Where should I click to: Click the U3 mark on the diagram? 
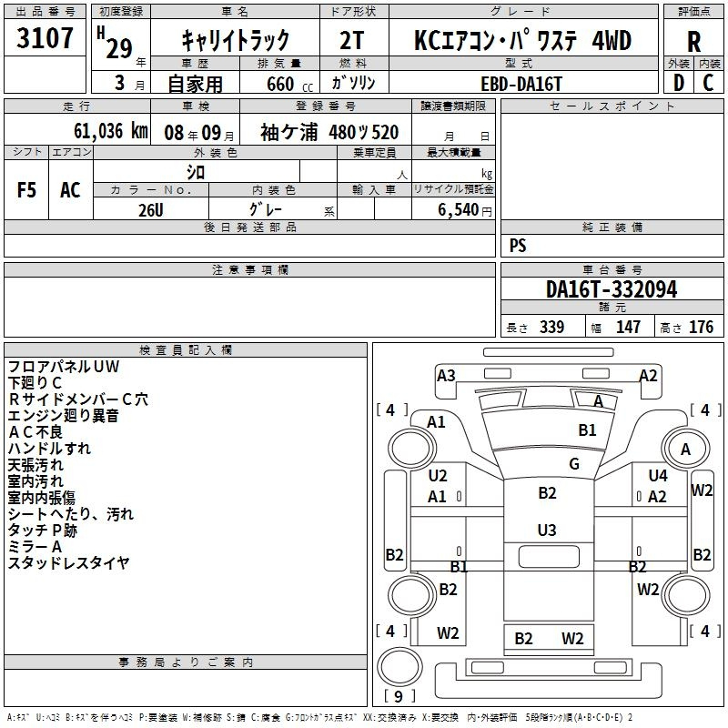click(x=546, y=530)
